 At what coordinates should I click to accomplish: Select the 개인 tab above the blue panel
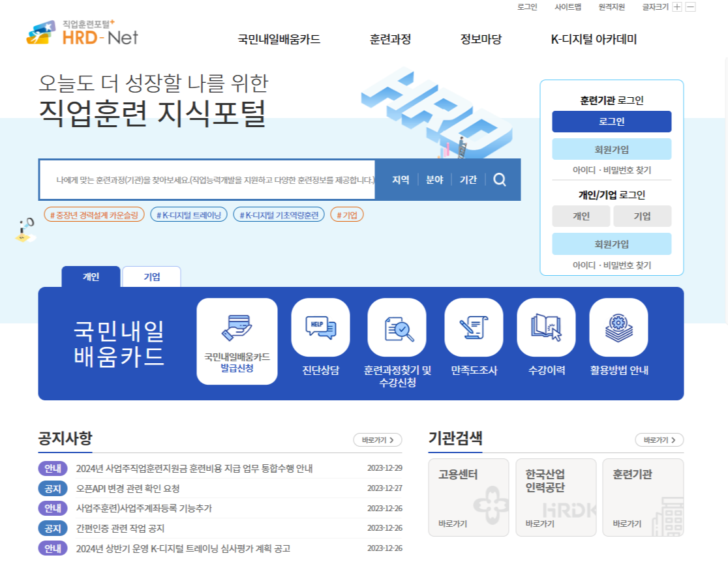coord(91,276)
